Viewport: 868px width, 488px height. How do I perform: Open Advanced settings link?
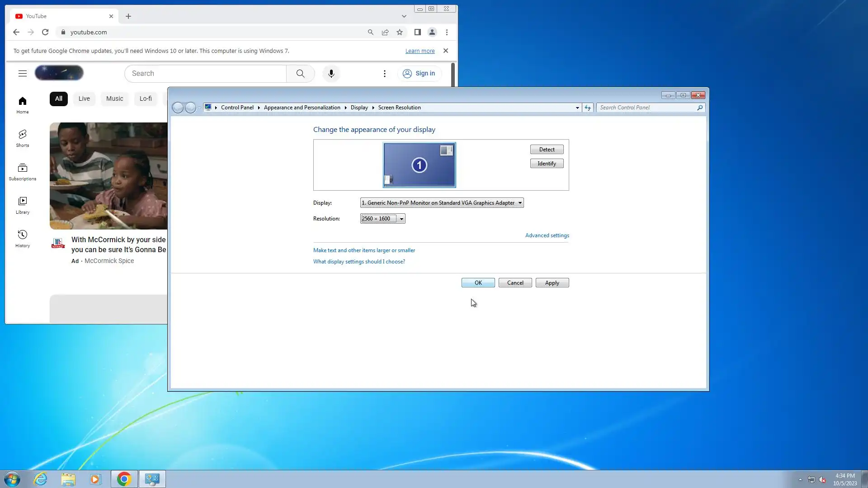[x=547, y=235]
